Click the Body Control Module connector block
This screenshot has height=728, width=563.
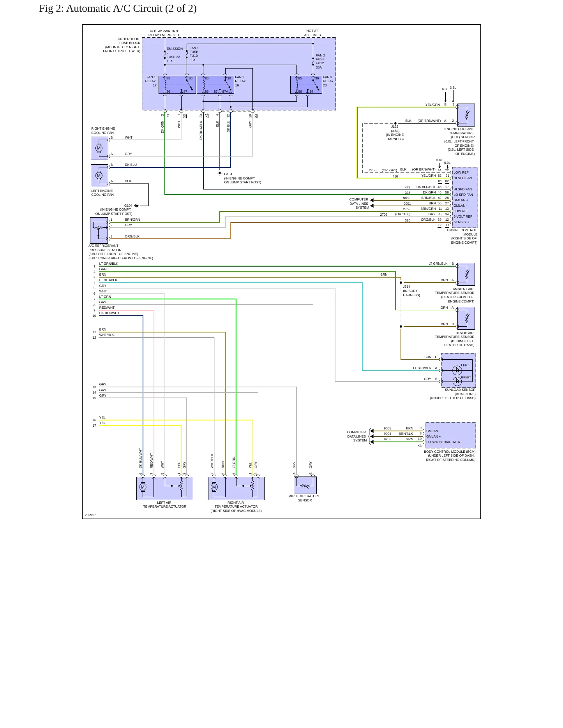click(x=450, y=435)
